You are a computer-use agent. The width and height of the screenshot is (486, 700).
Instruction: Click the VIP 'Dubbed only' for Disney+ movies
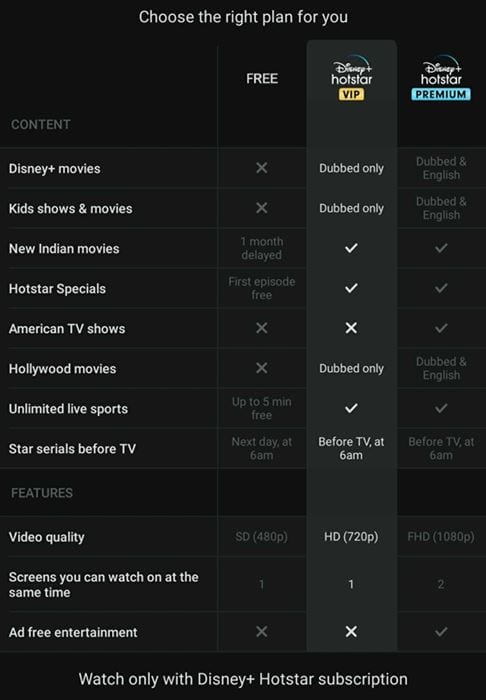[x=351, y=168]
